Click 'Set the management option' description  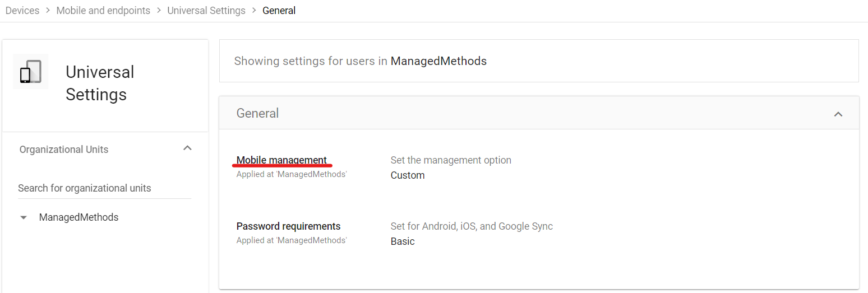coord(451,160)
